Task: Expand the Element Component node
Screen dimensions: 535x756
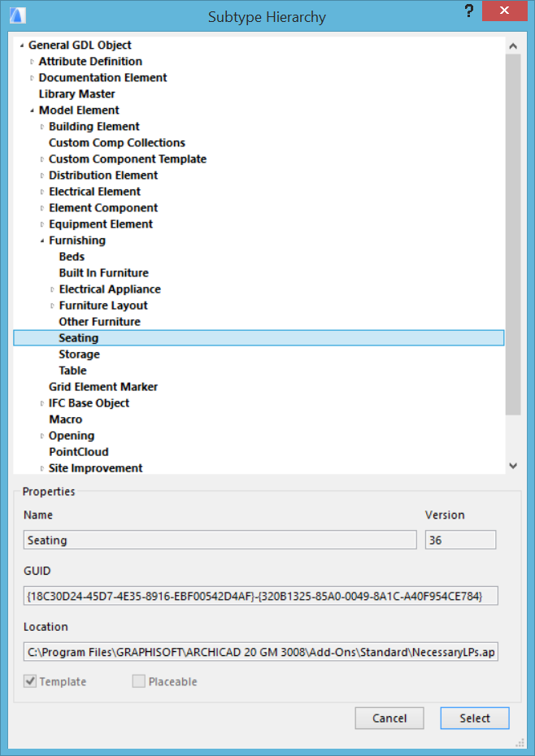Action: [x=42, y=208]
